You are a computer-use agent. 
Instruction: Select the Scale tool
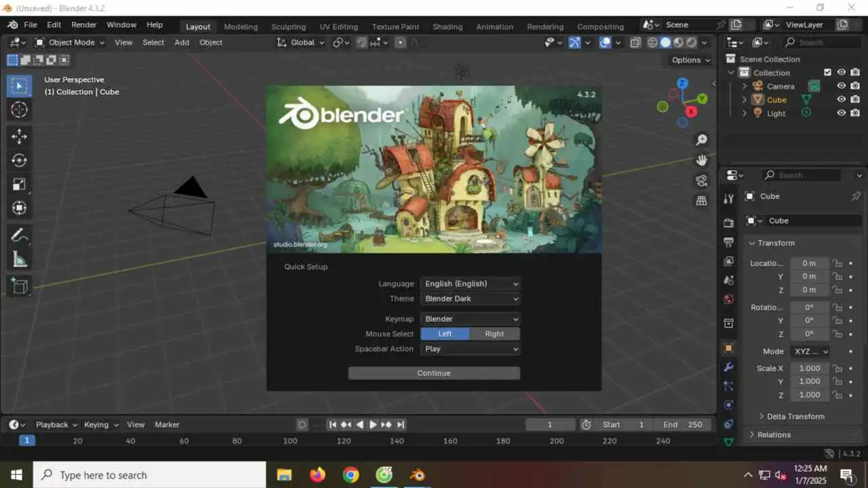(x=19, y=184)
